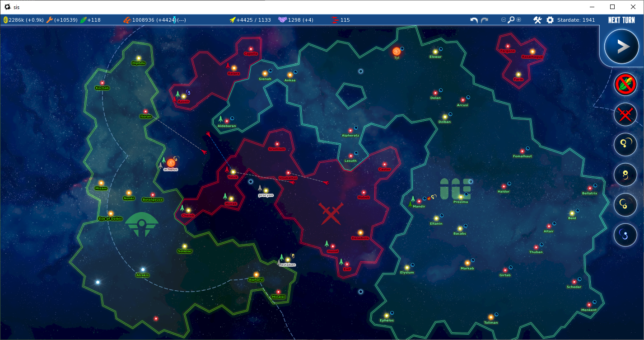Viewport: 644px width, 340px height.
Task: Click the Kochab star label
Action: [102, 88]
